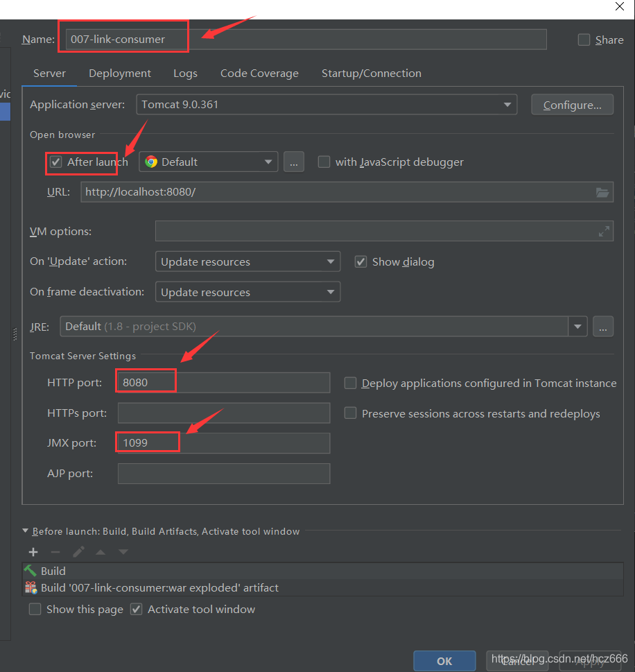Toggle the Share checkbox
635x672 pixels.
tap(584, 40)
